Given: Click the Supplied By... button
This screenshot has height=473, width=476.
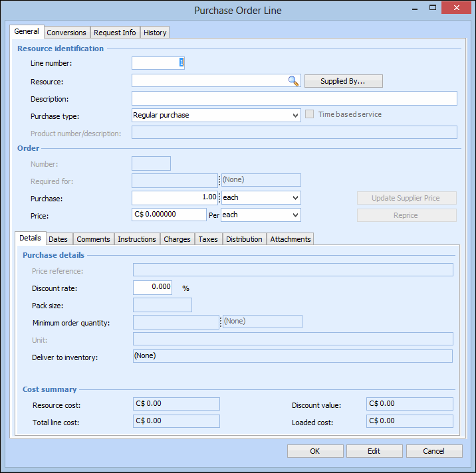Looking at the screenshot, I should click(x=343, y=81).
